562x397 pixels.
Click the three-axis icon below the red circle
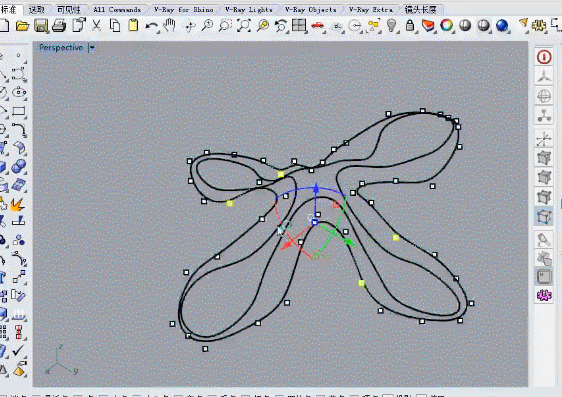pyautogui.click(x=544, y=76)
